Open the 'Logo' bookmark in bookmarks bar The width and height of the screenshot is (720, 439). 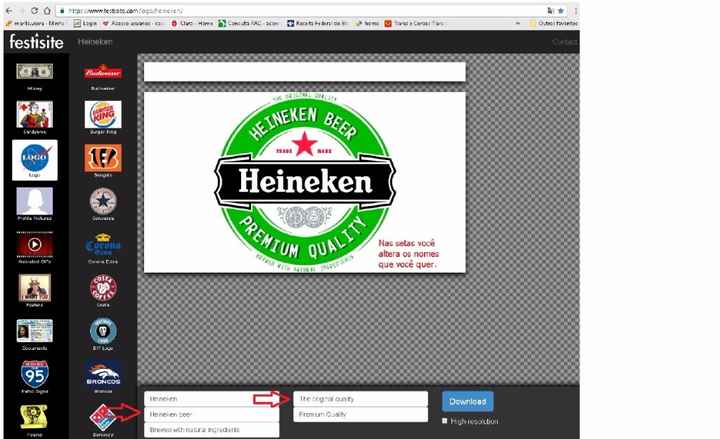pos(85,23)
